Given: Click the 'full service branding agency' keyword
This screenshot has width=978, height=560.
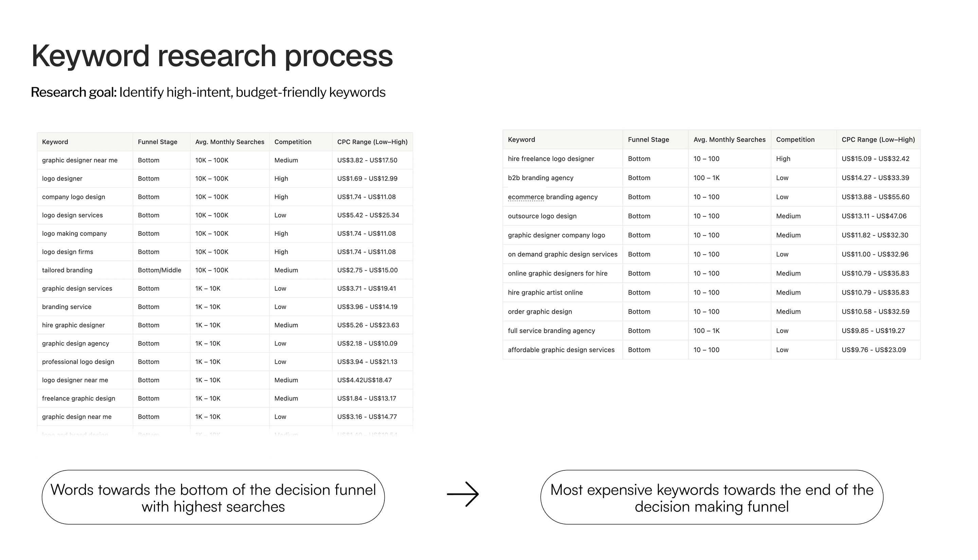Looking at the screenshot, I should click(x=551, y=331).
